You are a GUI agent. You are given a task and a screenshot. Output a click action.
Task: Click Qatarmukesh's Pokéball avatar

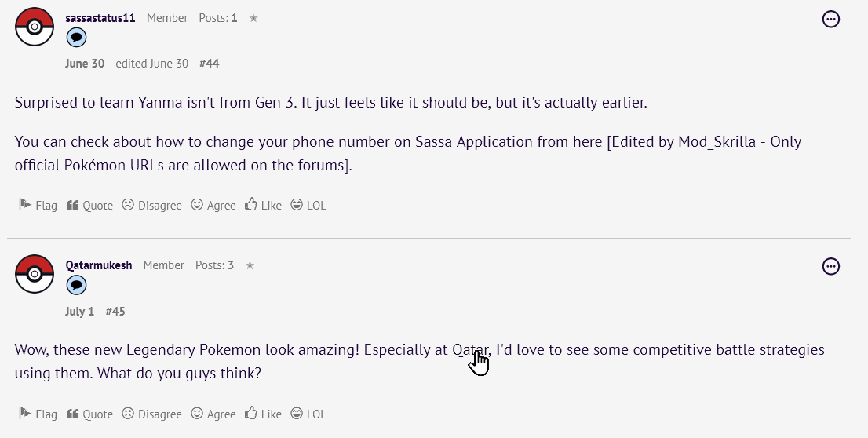[x=35, y=274]
